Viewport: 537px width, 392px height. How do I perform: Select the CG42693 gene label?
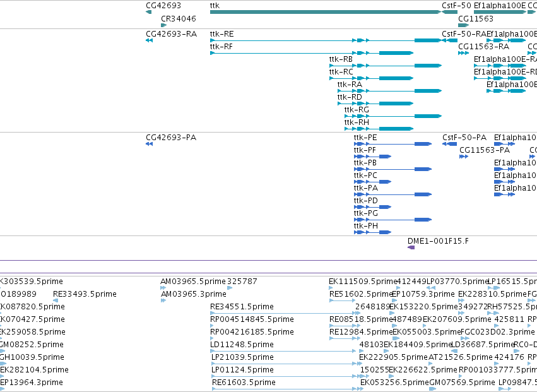pos(163,6)
